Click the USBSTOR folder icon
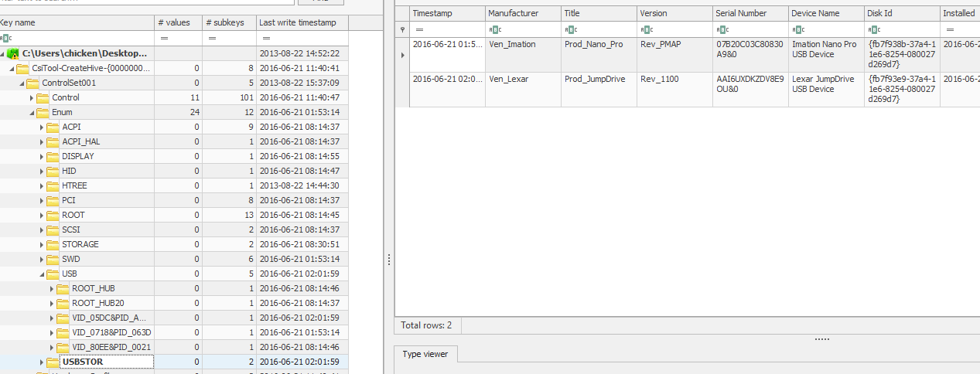Screen dimensions: 980x374 coord(53,362)
